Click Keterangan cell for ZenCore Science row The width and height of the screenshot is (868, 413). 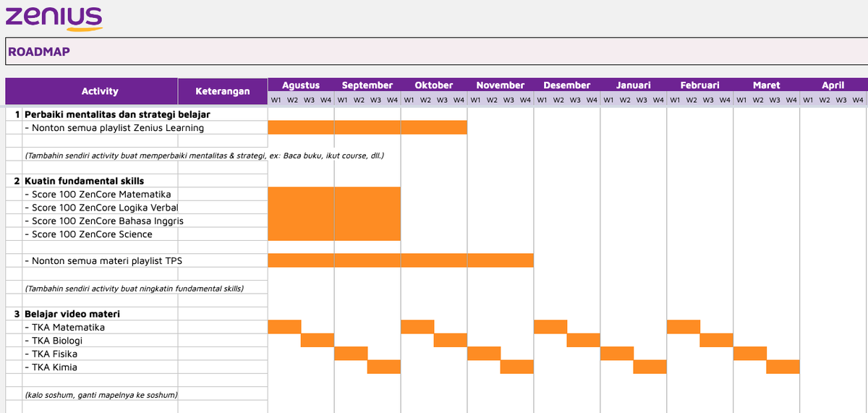[x=223, y=234]
